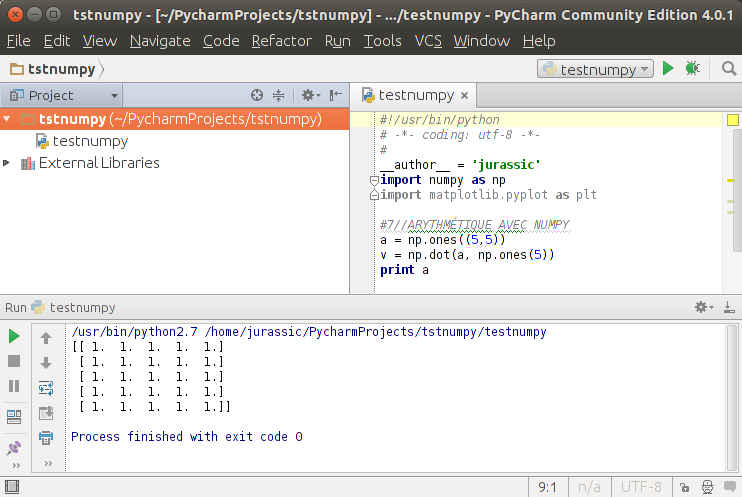Rerun testnumpy in the Run panel

pos(14,336)
